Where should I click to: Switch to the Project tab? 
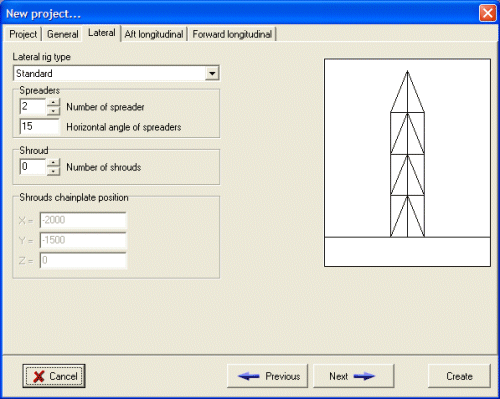23,34
